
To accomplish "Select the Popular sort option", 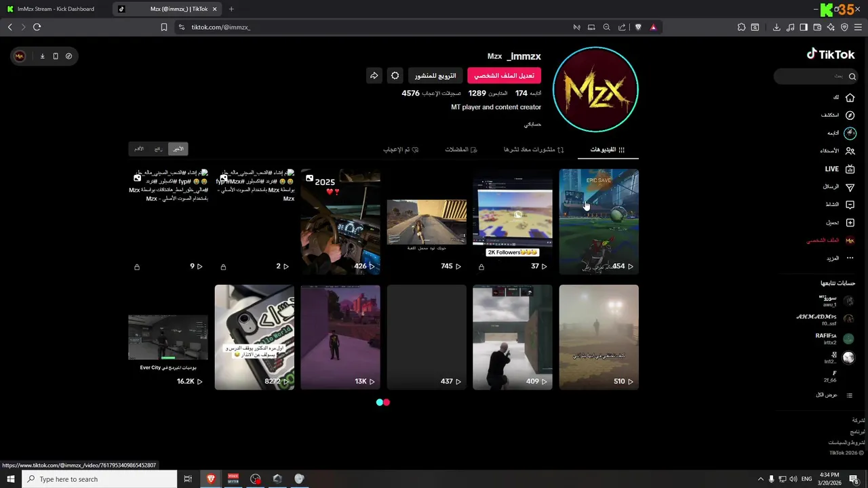I will [158, 148].
